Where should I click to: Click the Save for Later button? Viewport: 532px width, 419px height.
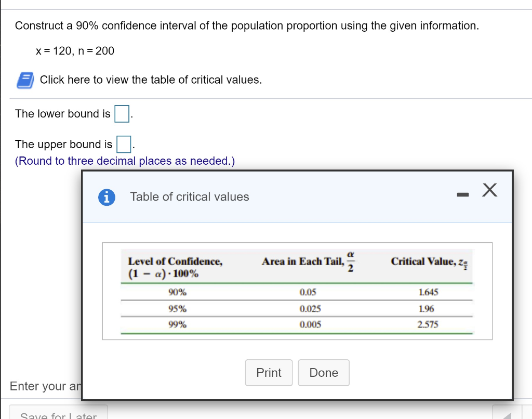click(58, 413)
